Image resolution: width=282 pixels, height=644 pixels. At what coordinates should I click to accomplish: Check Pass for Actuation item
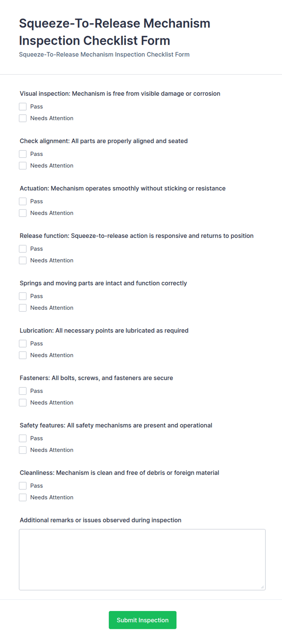[x=23, y=201]
